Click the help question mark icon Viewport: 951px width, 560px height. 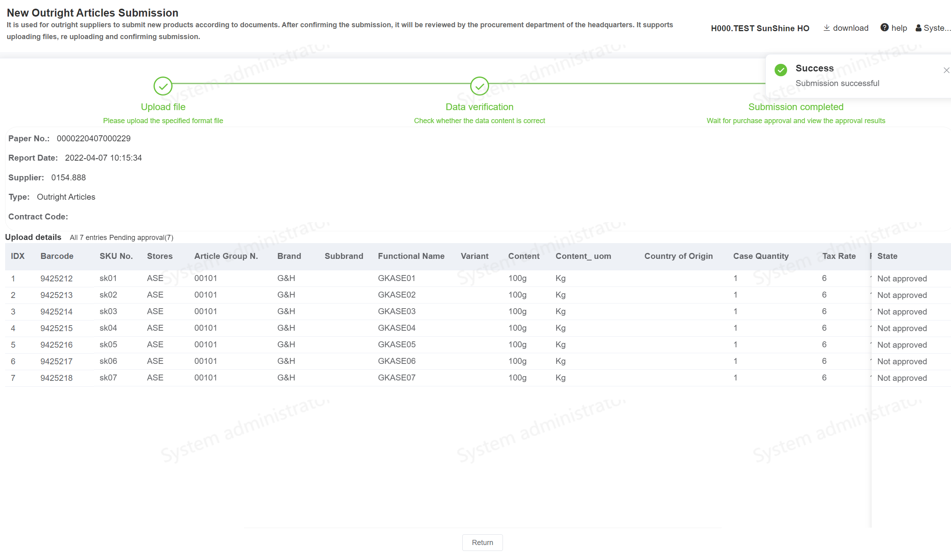(x=884, y=28)
